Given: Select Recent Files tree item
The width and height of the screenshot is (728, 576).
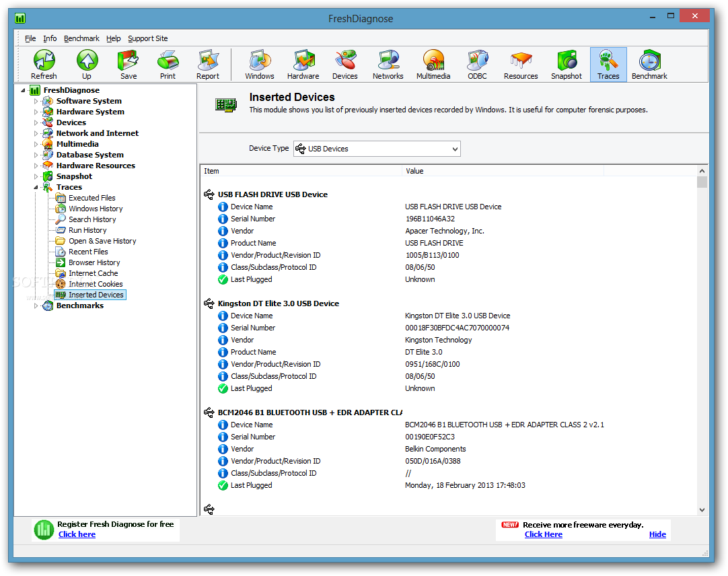Looking at the screenshot, I should [88, 251].
